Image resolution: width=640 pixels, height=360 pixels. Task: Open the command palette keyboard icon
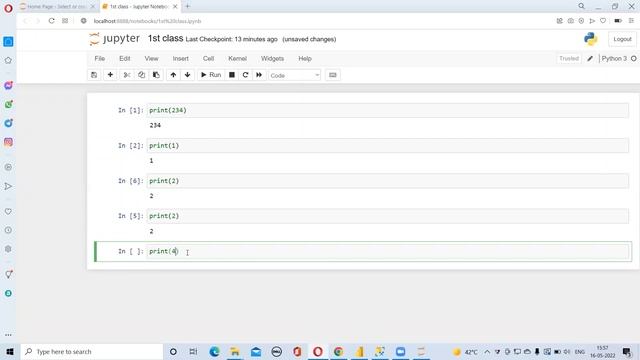(333, 75)
